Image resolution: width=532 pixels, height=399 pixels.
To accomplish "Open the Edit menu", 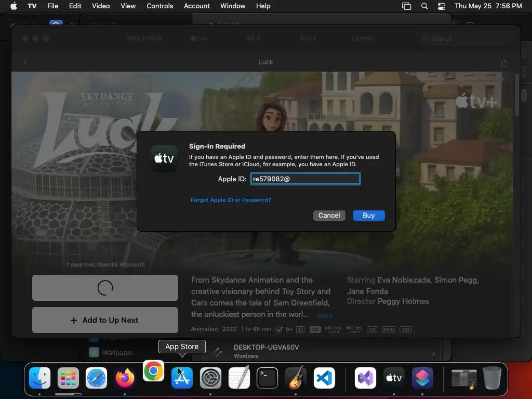I will coord(75,6).
